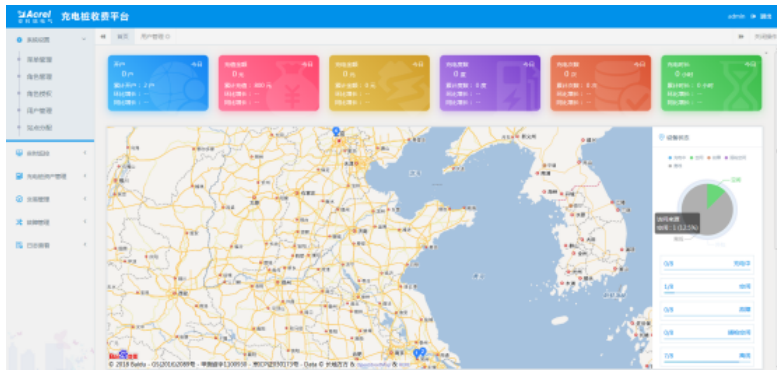Click the admin username in header
The height and width of the screenshot is (372, 777).
[x=736, y=16]
